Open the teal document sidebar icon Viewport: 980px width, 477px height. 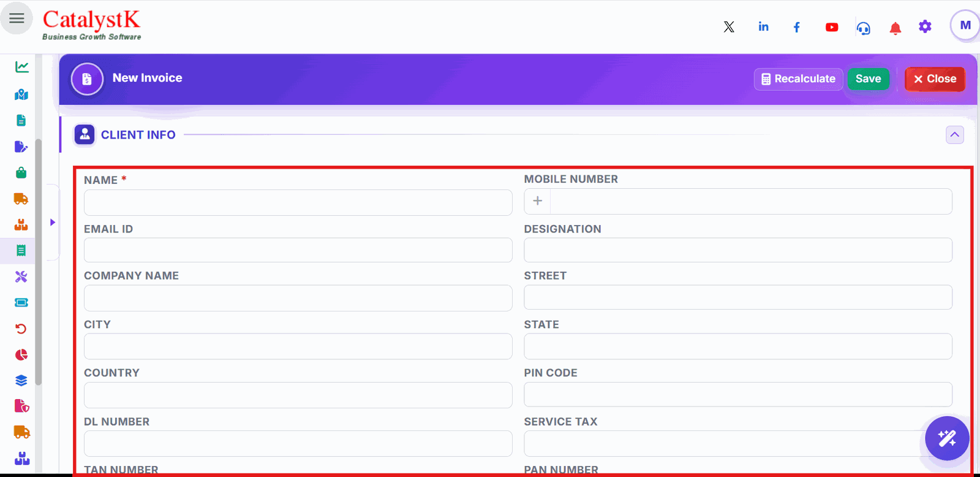point(21,120)
